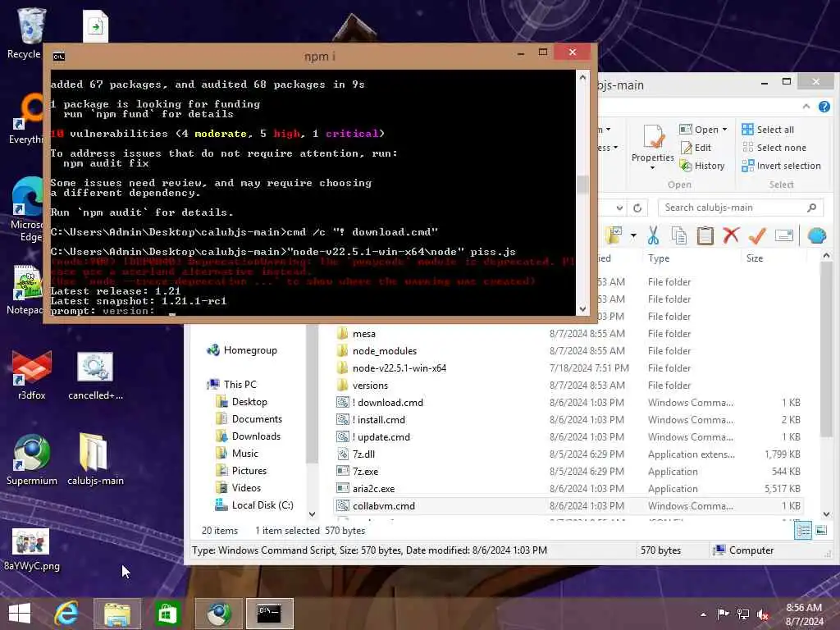840x630 pixels.
Task: Click the Rename icon in Explorer toolbar
Action: coord(783,235)
